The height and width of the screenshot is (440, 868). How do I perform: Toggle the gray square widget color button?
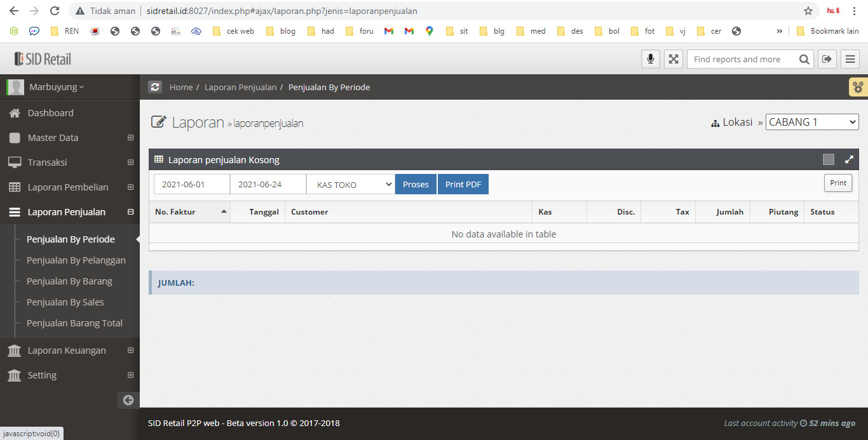point(828,159)
